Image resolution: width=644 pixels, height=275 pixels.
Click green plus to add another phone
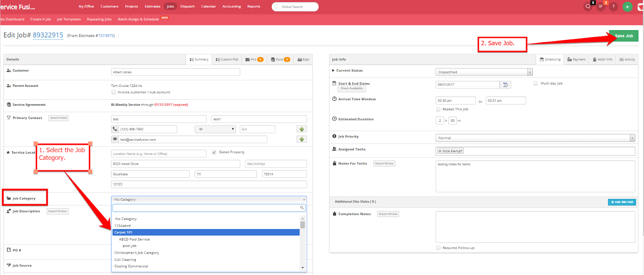(301, 129)
